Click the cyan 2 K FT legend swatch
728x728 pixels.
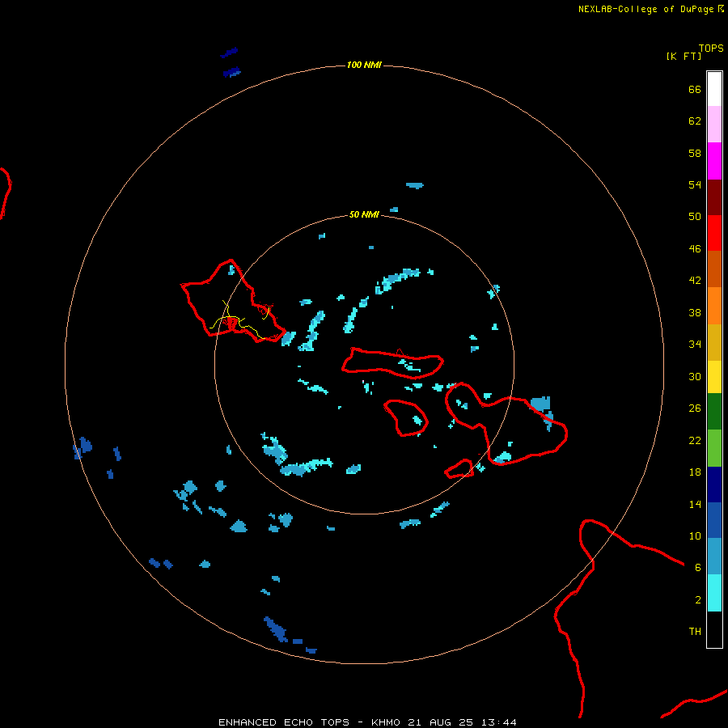click(714, 593)
